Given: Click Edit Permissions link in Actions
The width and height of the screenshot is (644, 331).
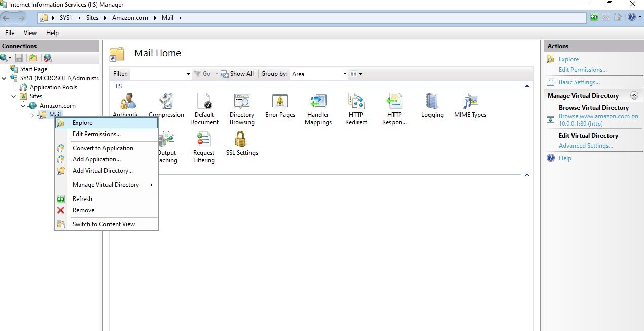Looking at the screenshot, I should (583, 70).
